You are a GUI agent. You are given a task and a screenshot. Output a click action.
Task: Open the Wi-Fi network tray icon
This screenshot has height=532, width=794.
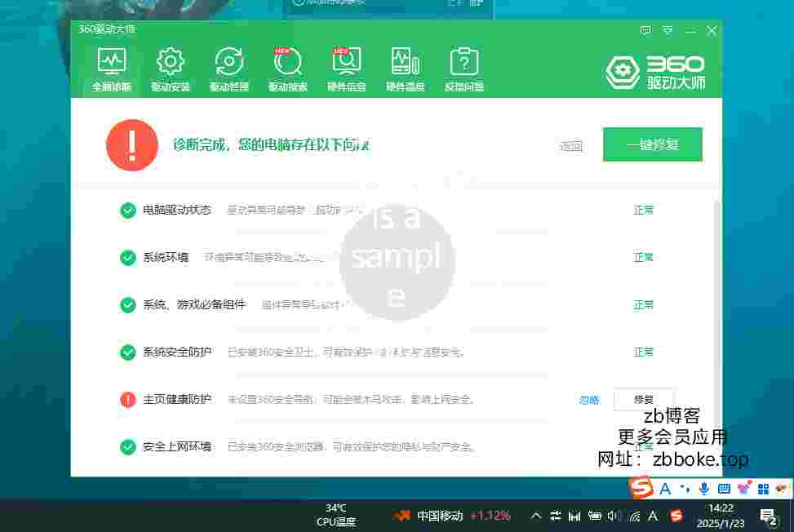(633, 516)
